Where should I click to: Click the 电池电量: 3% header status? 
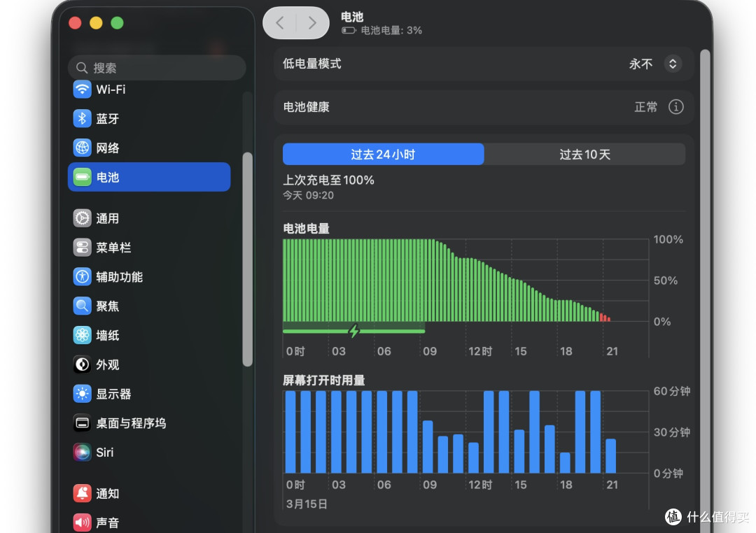[x=391, y=30]
